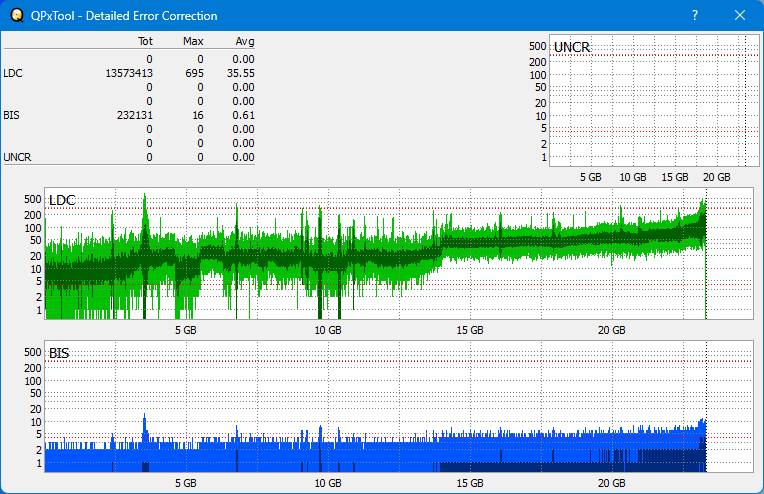
Task: Click the BIS row label in the statistics table
Action: point(11,115)
